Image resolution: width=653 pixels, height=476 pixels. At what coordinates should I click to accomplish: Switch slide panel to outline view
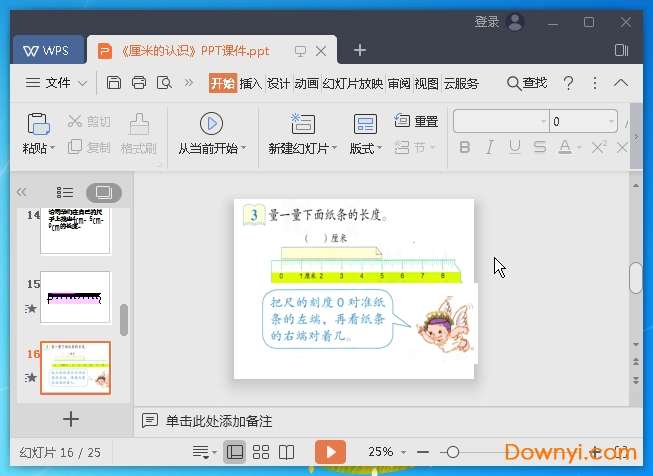[x=65, y=192]
